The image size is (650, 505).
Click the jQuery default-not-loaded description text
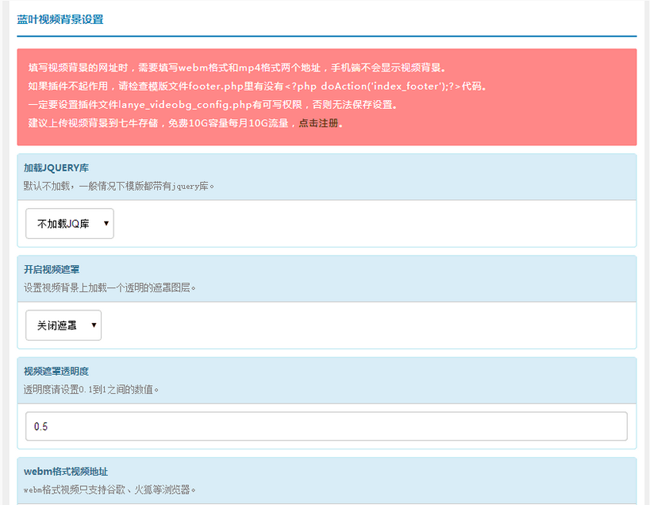[x=119, y=185]
